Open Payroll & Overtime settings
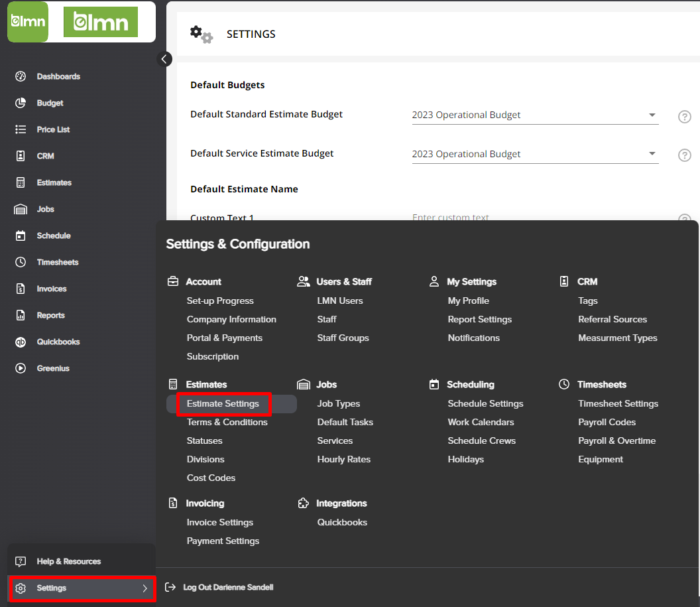 tap(617, 441)
